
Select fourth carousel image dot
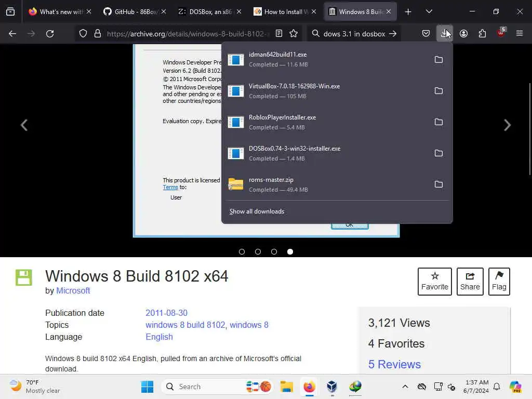pos(290,252)
